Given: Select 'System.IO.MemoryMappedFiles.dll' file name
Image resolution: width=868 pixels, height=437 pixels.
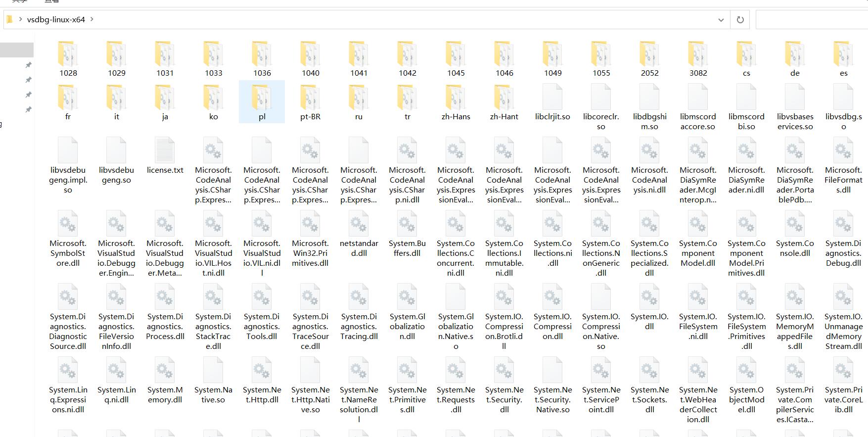Looking at the screenshot, I should point(795,332).
